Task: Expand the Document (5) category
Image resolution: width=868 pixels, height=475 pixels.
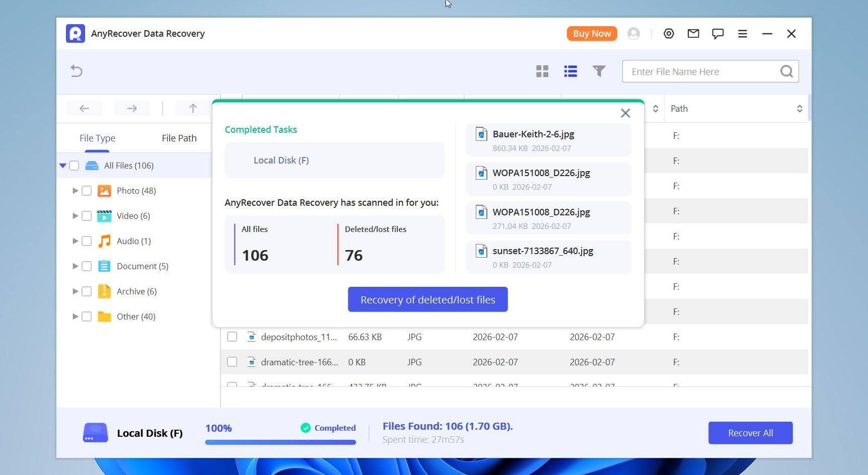Action: pyautogui.click(x=75, y=266)
